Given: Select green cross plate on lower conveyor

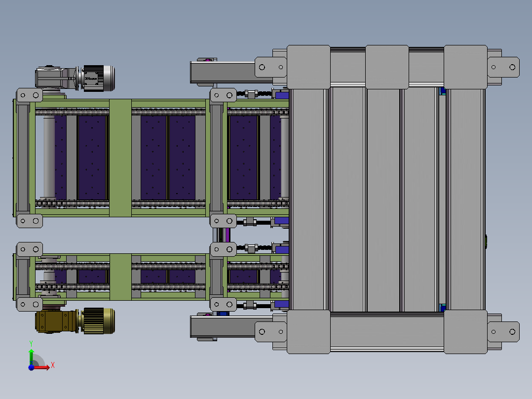Looking at the screenshot, I should click(x=120, y=277).
